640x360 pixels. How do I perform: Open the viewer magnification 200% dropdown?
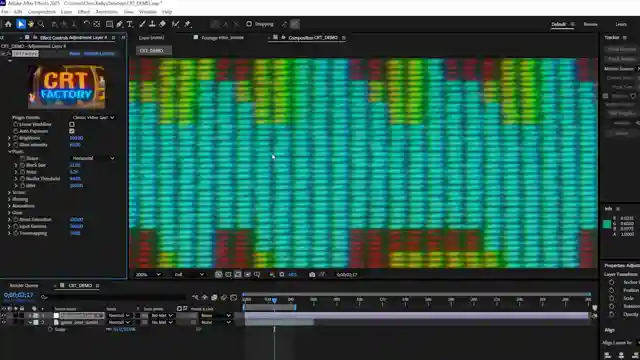pyautogui.click(x=148, y=275)
